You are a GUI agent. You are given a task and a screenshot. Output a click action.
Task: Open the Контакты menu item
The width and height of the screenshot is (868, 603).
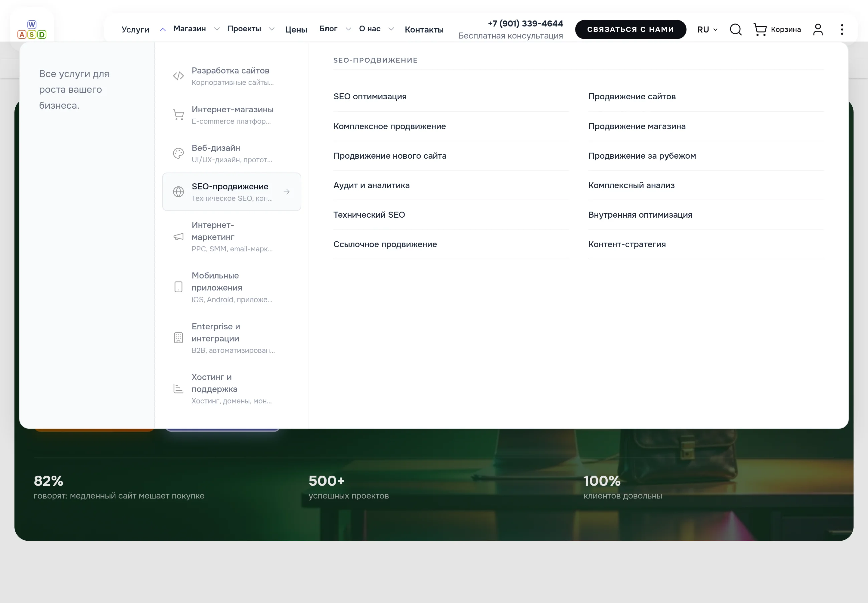tap(424, 29)
